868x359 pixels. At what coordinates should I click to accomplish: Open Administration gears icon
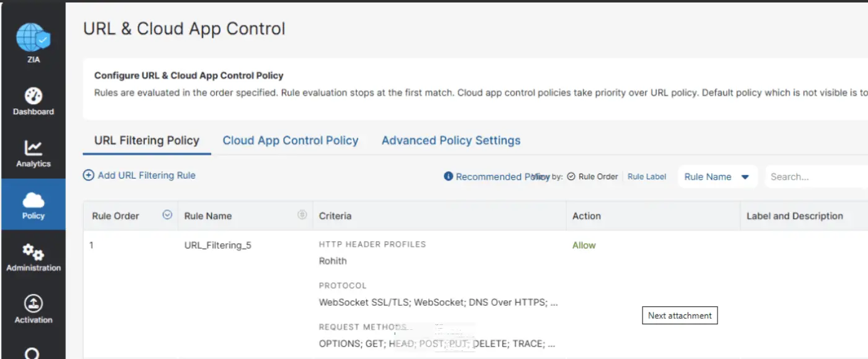(x=33, y=252)
